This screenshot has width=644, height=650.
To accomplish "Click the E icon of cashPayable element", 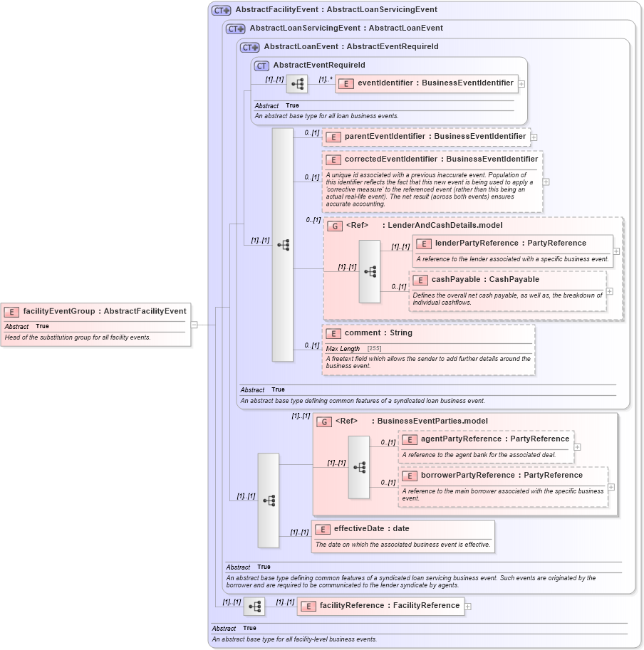I will click(420, 280).
